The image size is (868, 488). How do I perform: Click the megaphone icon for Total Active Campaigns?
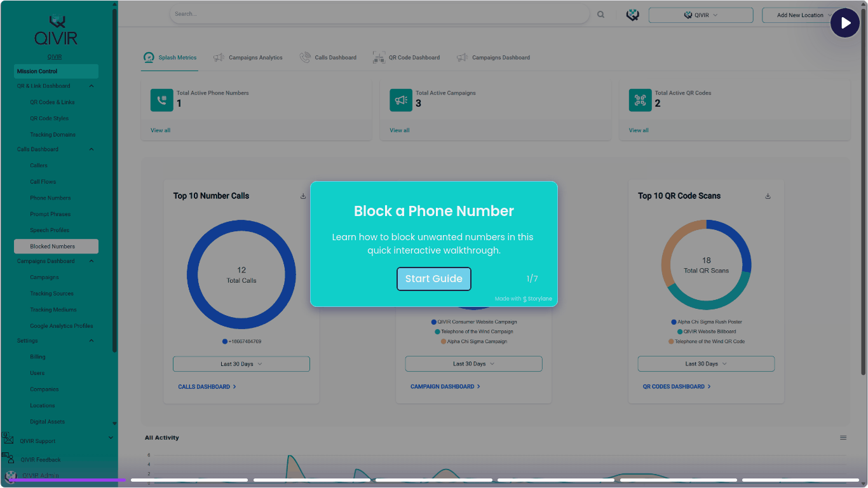[401, 100]
